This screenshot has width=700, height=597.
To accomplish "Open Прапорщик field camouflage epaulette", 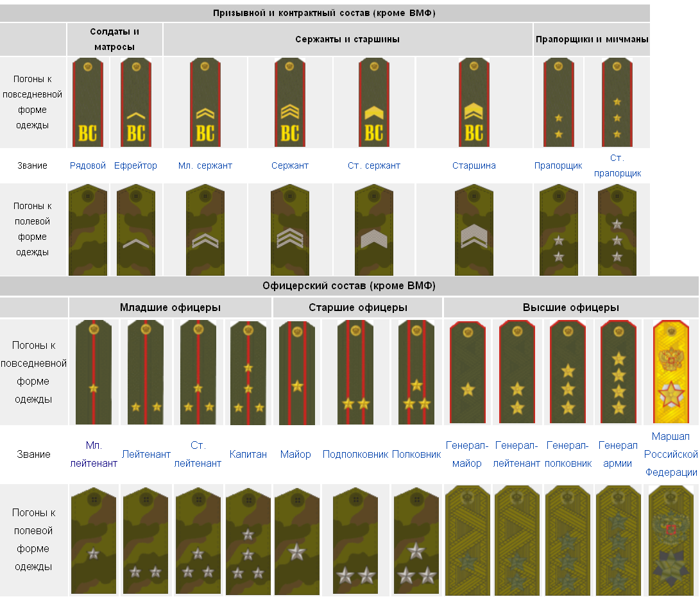I will 558,230.
